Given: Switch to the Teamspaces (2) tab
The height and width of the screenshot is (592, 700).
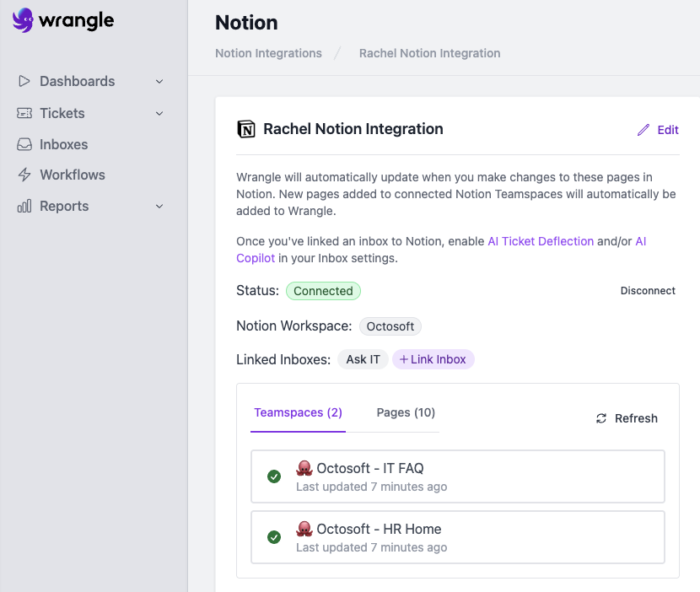Looking at the screenshot, I should pos(299,412).
